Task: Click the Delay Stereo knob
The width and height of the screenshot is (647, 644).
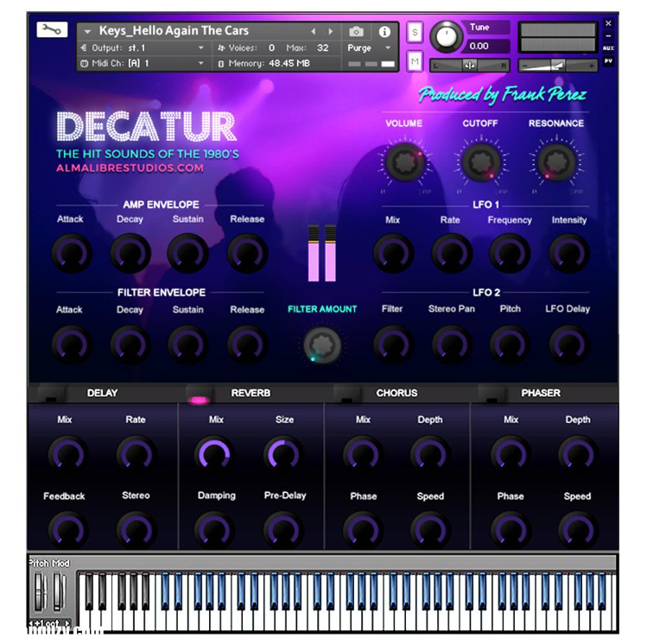Action: (136, 530)
